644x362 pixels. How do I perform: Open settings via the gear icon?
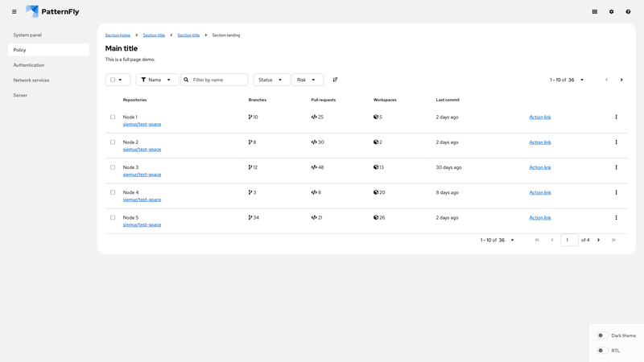coord(611,12)
